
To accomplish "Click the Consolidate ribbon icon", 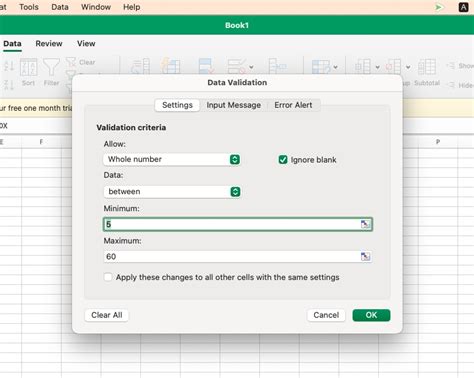I will click(277, 66).
